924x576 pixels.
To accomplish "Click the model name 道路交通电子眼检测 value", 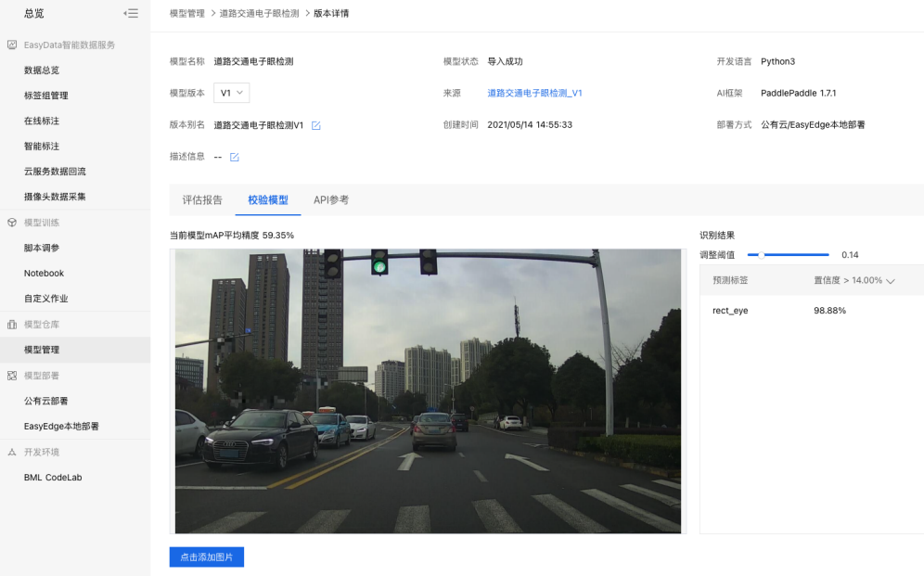I will pos(253,61).
